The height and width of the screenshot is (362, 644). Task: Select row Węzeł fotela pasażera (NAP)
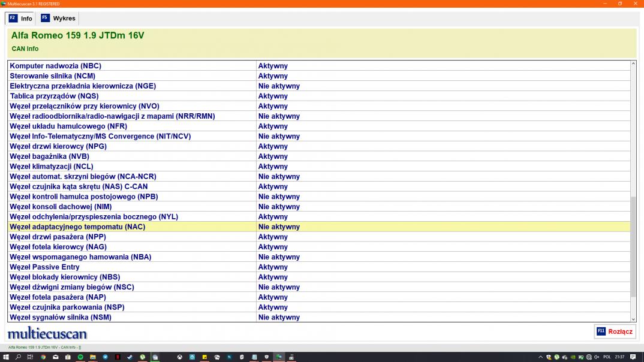[x=319, y=297]
